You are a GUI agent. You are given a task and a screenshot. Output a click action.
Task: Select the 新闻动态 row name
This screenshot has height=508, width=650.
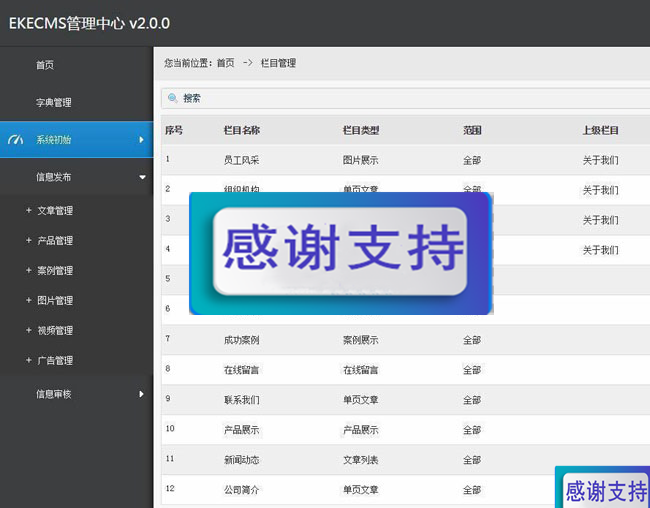tap(242, 460)
